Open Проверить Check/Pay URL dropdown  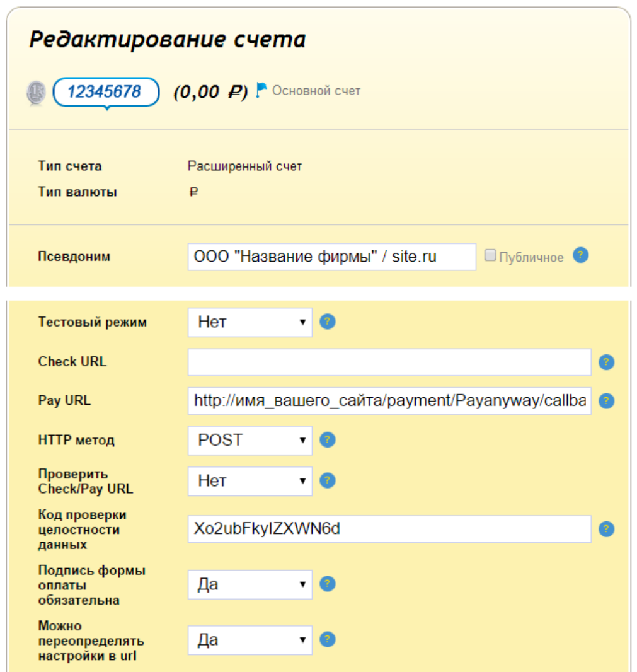[x=250, y=481]
